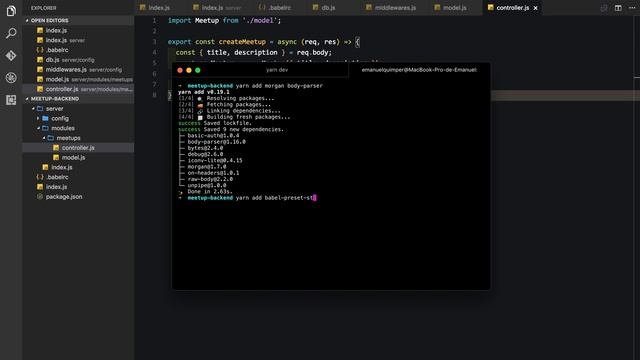The height and width of the screenshot is (360, 640).
Task: Click the terminal red close button
Action: click(180, 70)
